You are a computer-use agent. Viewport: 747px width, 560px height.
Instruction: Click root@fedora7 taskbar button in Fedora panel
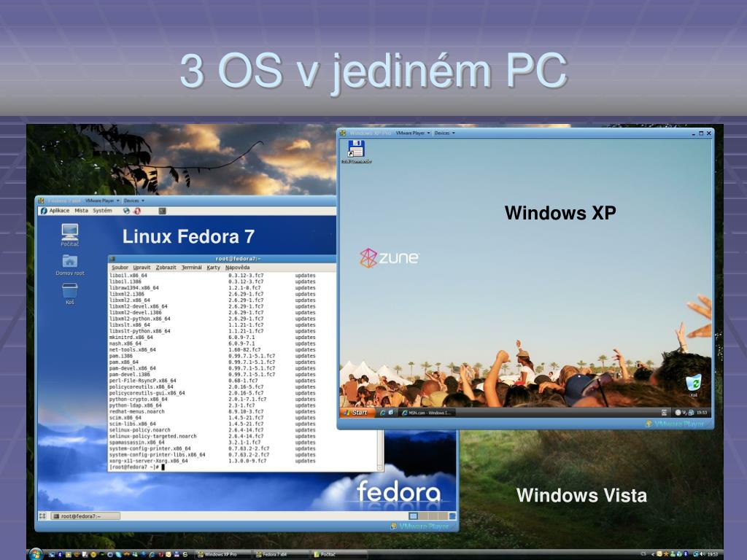[85, 516]
